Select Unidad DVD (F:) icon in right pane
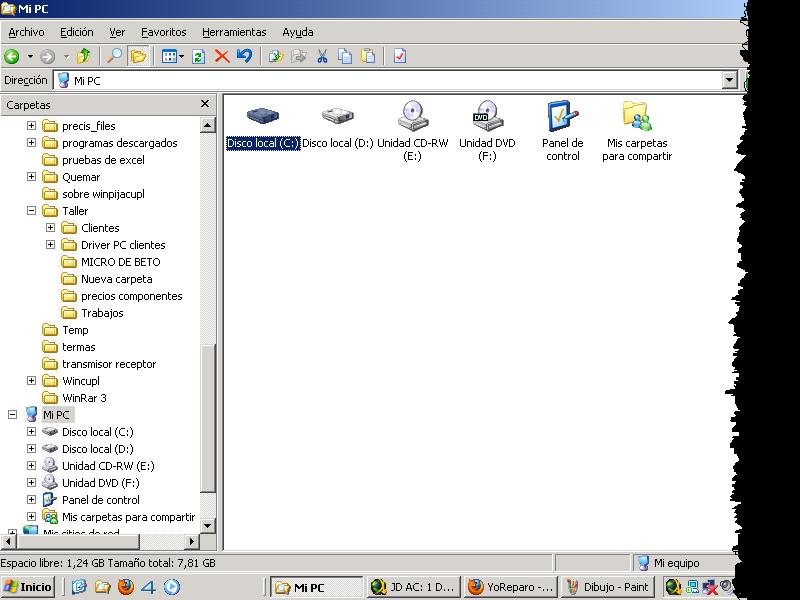800x600 pixels. (487, 131)
